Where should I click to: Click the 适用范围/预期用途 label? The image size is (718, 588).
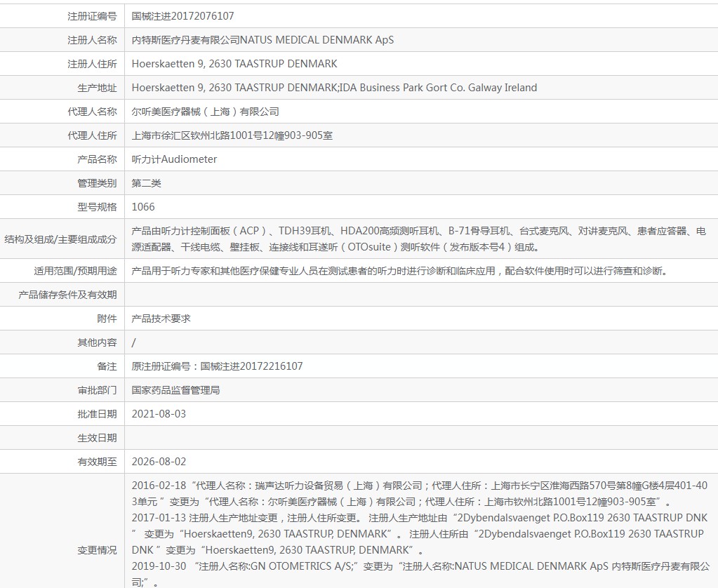(x=76, y=271)
